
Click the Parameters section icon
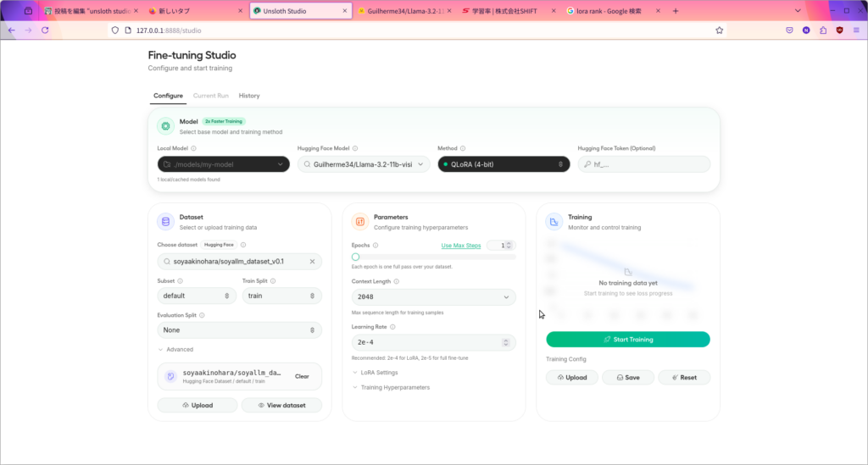[x=359, y=222]
